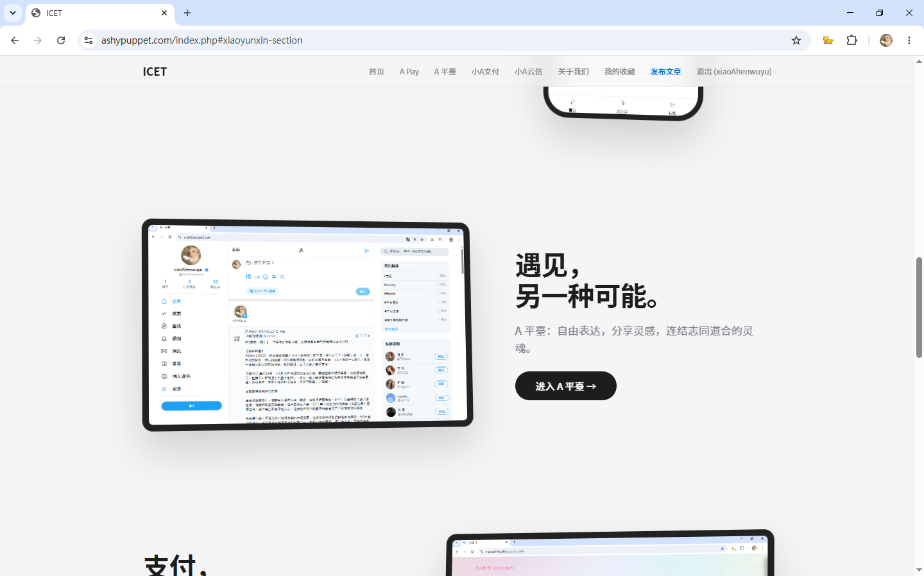Open the 首页 navigation link
This screenshot has height=576, width=924.
[377, 72]
